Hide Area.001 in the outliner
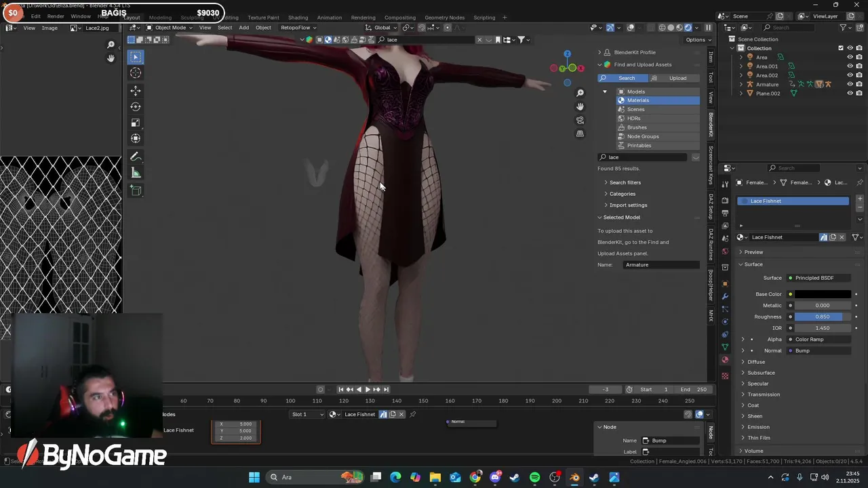The height and width of the screenshot is (488, 868). (x=850, y=66)
